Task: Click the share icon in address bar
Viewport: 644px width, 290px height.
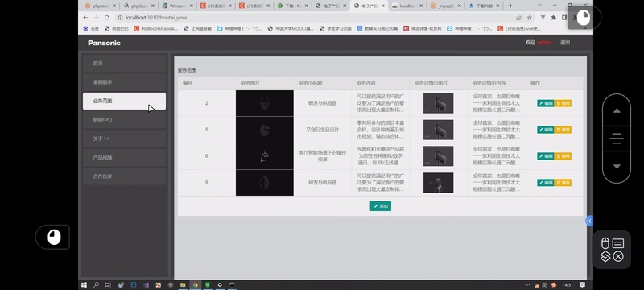Action: pos(518,18)
